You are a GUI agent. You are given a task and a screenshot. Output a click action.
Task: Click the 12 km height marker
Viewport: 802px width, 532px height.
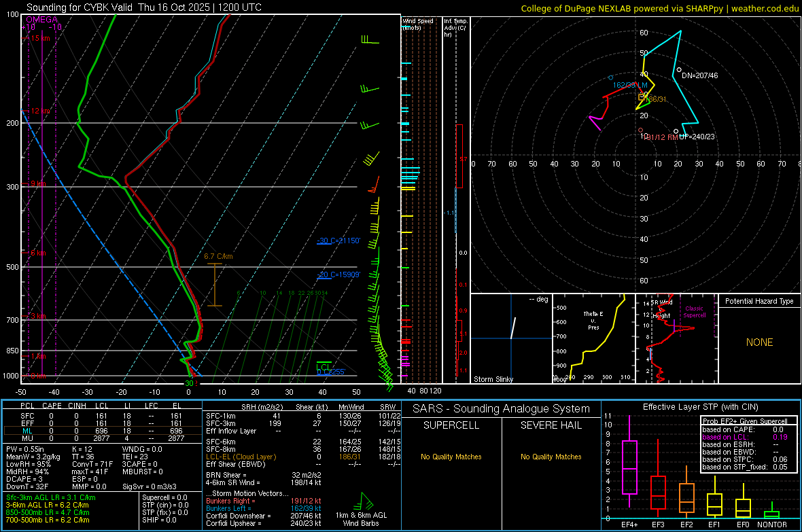coord(40,111)
